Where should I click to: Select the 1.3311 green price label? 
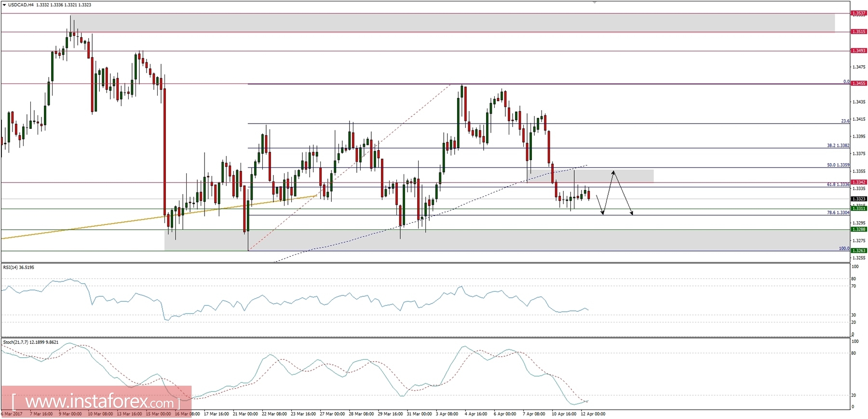858,209
